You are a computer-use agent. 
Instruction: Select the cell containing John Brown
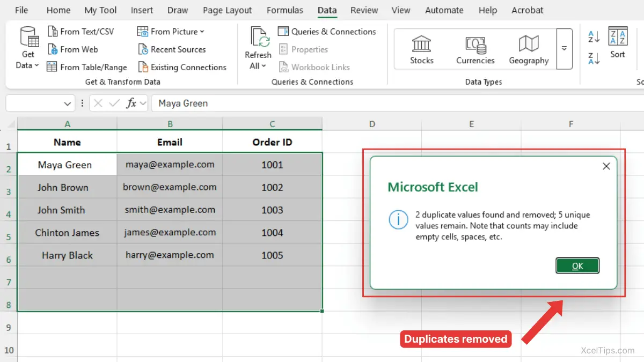[x=67, y=187]
